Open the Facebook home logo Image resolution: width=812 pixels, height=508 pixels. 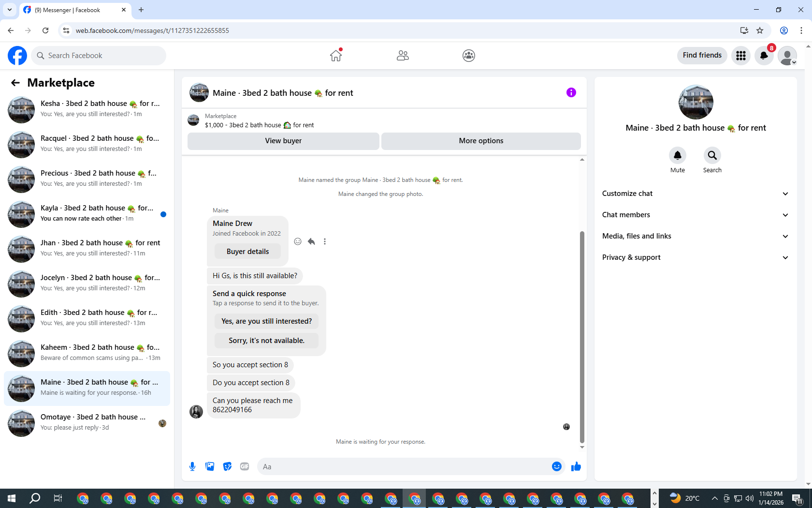17,56
